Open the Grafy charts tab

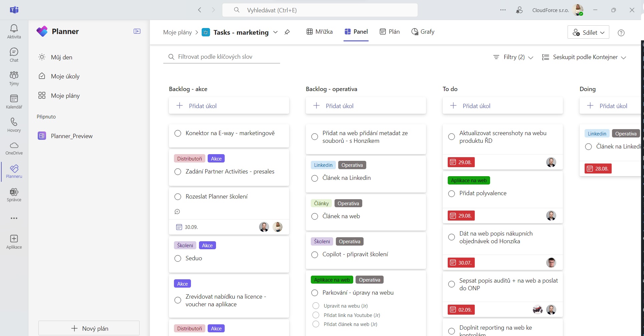click(x=423, y=32)
